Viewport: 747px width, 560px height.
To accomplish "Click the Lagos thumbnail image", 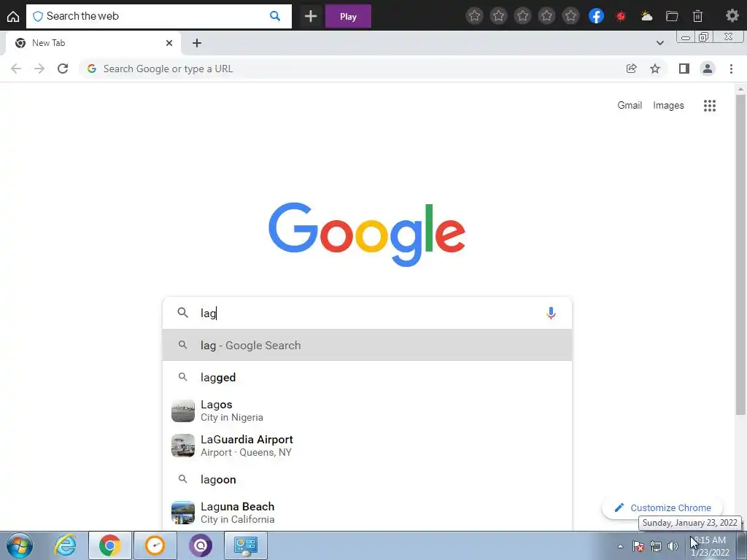I will point(183,411).
